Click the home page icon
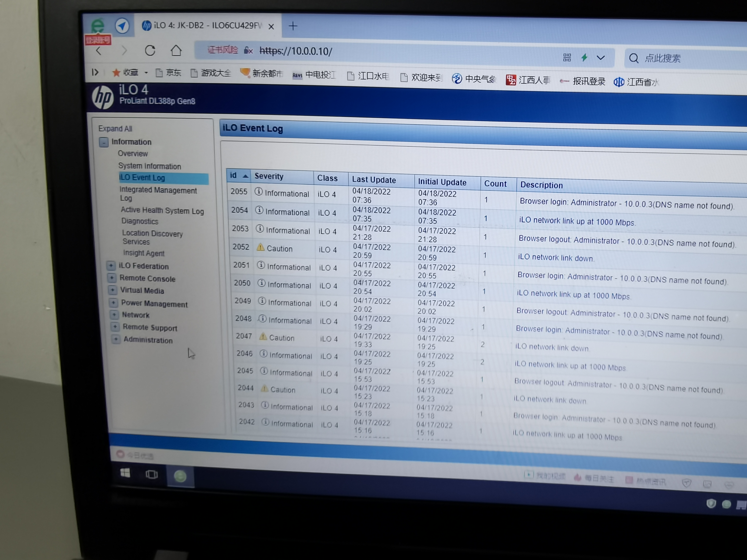The height and width of the screenshot is (560, 747). pos(176,51)
